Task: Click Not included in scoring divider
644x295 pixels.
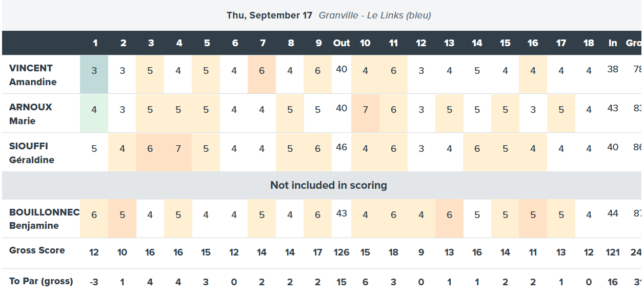Action: click(328, 185)
